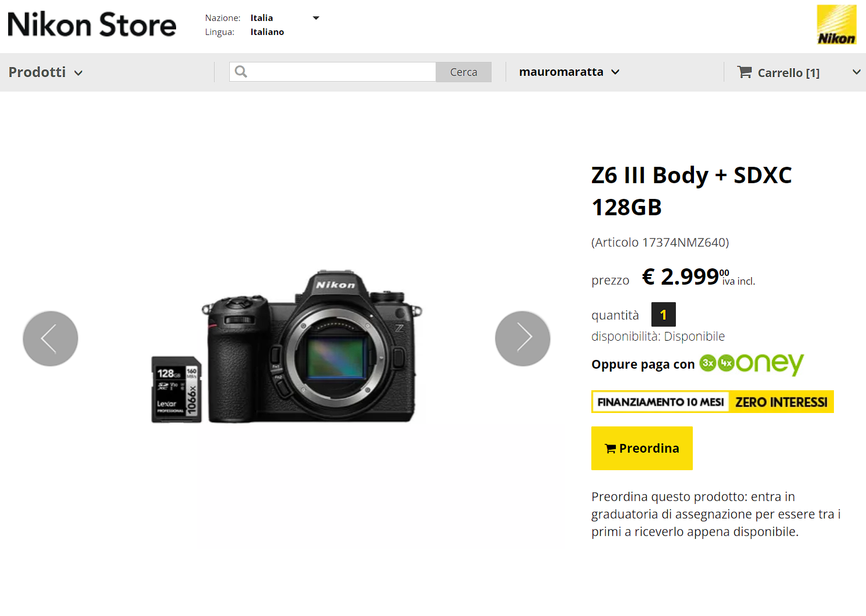Click the Oney 3x installment badge
The width and height of the screenshot is (866, 616).
[x=708, y=363]
